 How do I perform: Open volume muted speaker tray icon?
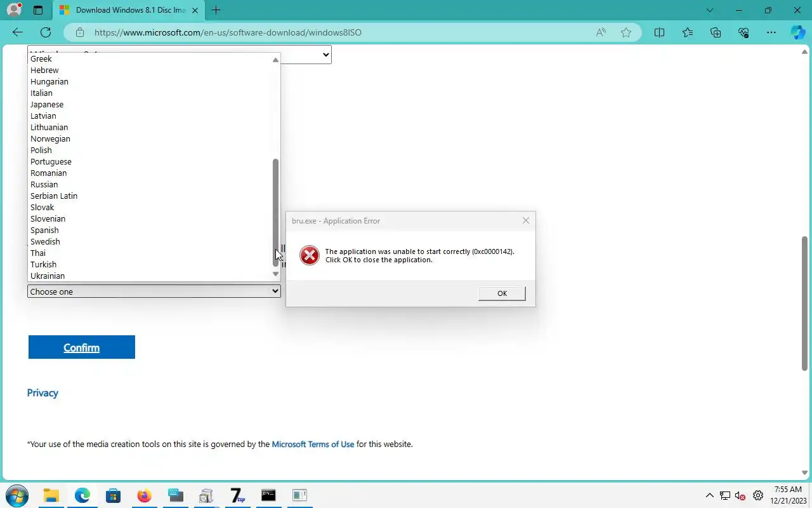point(740,496)
